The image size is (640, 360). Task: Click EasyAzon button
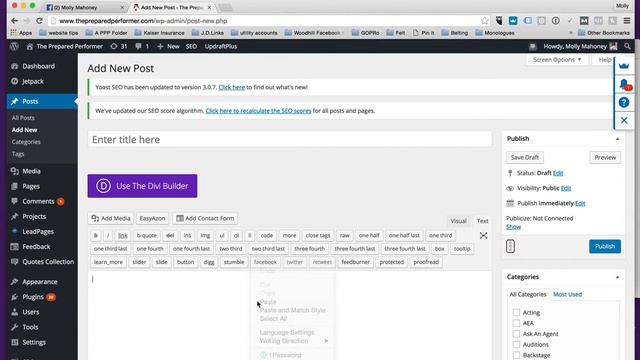(152, 218)
